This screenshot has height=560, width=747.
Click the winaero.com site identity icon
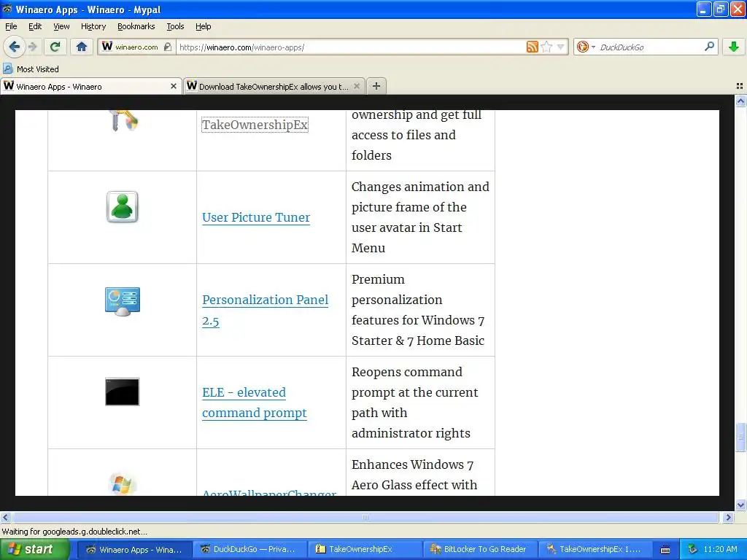pyautogui.click(x=136, y=47)
